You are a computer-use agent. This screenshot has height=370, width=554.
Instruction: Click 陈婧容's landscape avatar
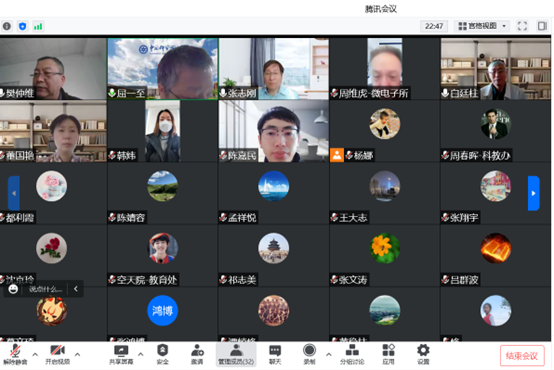click(x=163, y=186)
